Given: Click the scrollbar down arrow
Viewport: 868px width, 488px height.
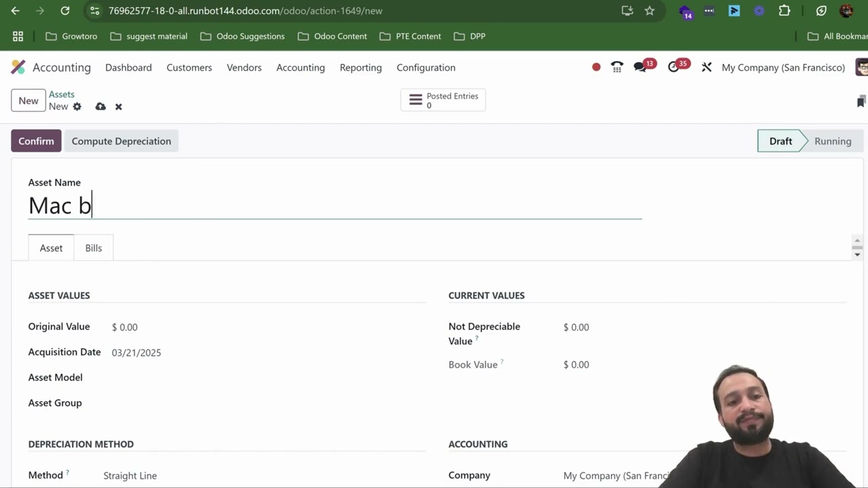Looking at the screenshot, I should [857, 254].
